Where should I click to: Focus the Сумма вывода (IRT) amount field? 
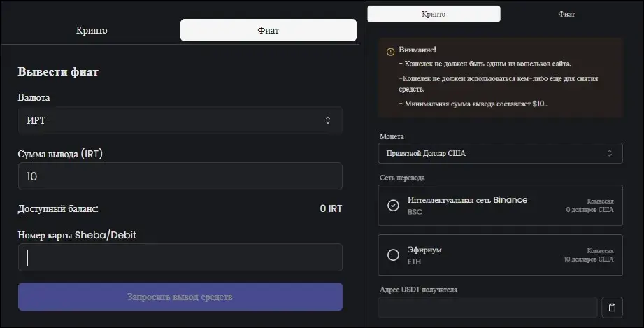[x=180, y=176]
